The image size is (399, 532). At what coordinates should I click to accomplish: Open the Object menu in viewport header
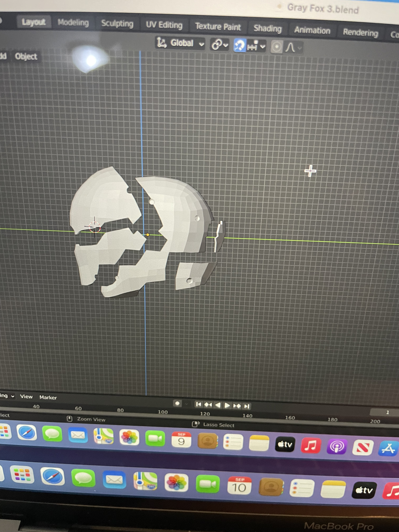26,56
